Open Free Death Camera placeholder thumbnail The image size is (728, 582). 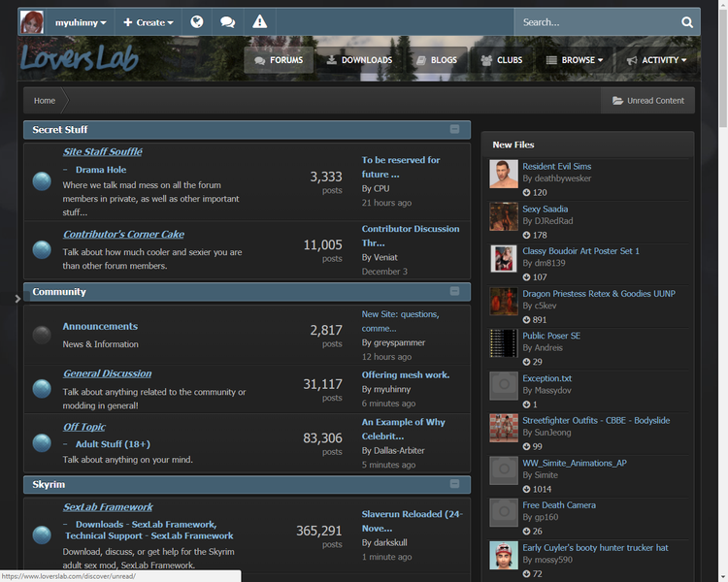pyautogui.click(x=504, y=513)
